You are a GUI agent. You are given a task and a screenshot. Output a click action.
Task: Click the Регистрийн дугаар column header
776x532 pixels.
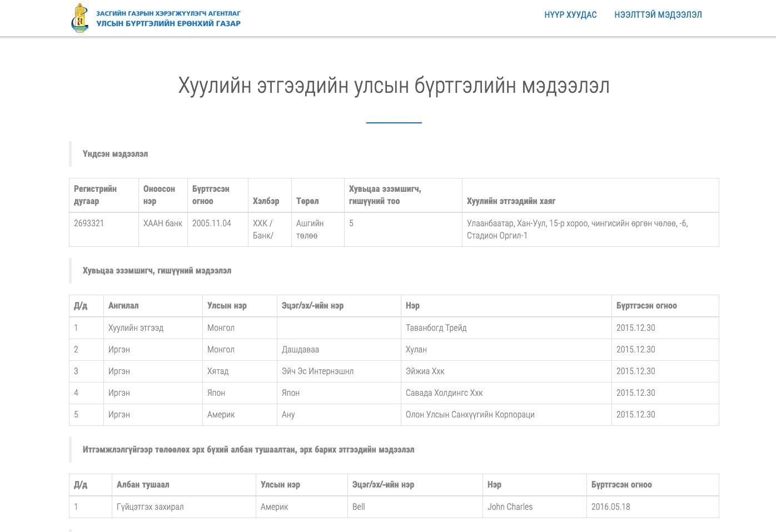pos(95,195)
